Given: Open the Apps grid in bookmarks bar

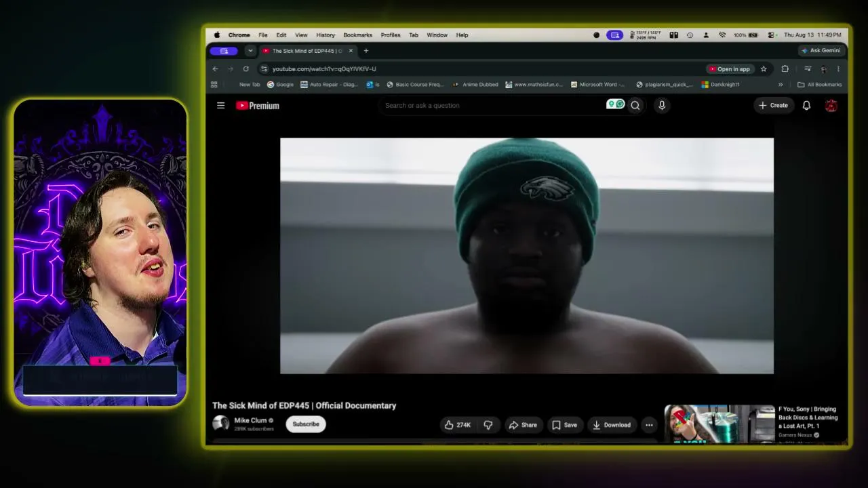Looking at the screenshot, I should pyautogui.click(x=214, y=85).
